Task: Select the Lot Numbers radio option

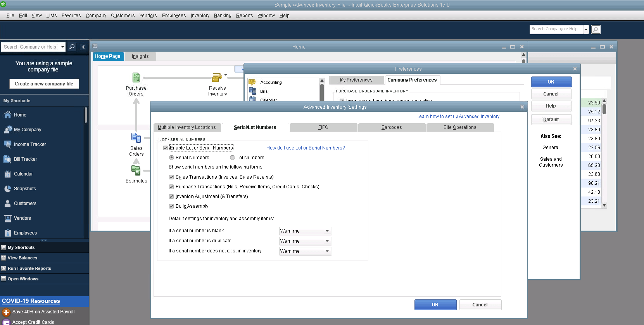Action: tap(232, 158)
